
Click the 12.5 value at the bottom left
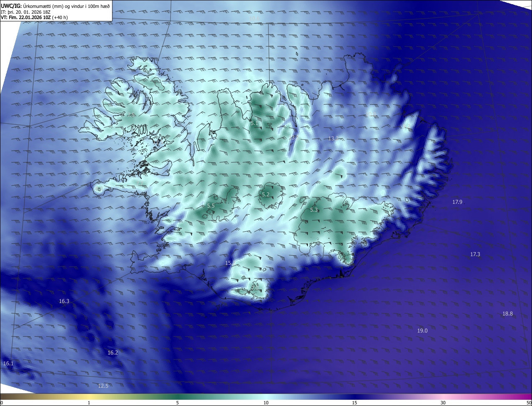(103, 386)
